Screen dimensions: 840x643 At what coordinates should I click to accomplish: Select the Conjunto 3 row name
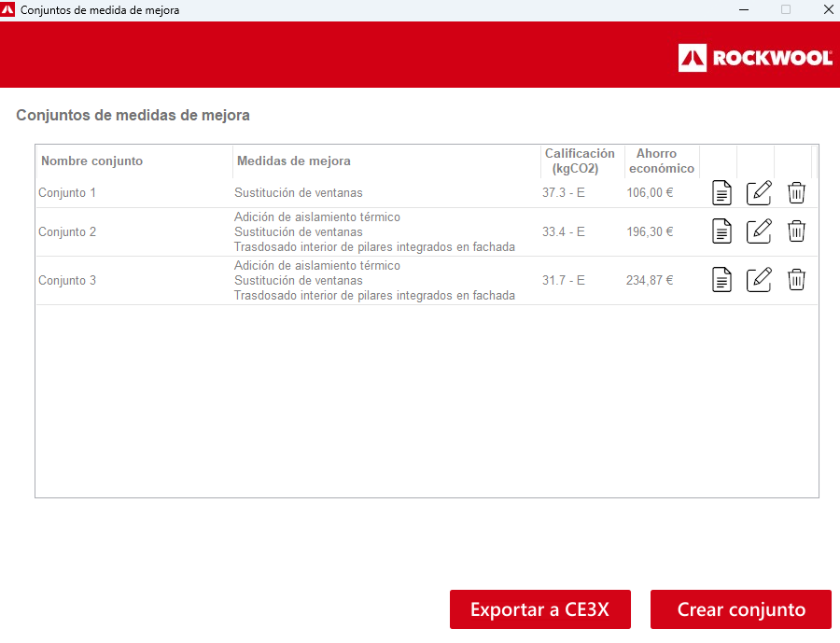coord(67,281)
